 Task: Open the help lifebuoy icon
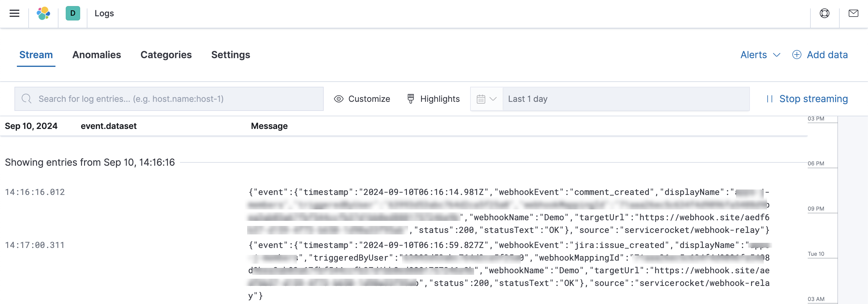tap(824, 14)
